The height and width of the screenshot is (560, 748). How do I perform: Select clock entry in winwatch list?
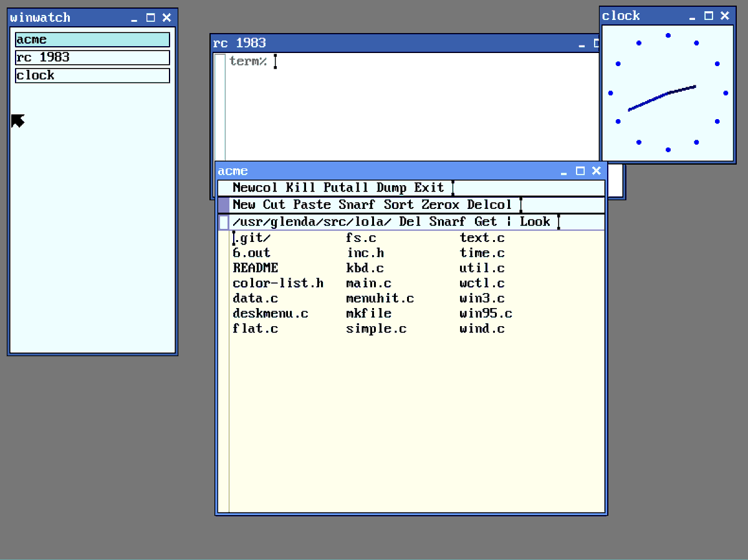tap(92, 75)
